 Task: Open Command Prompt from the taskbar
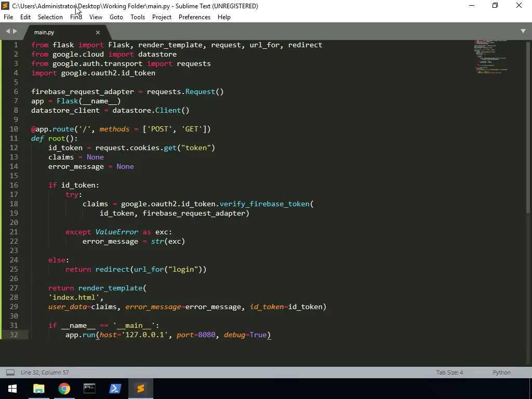(89, 389)
